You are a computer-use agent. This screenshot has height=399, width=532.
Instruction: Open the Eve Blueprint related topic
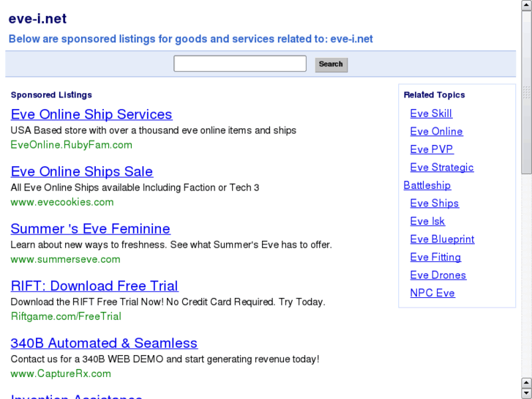click(x=442, y=239)
